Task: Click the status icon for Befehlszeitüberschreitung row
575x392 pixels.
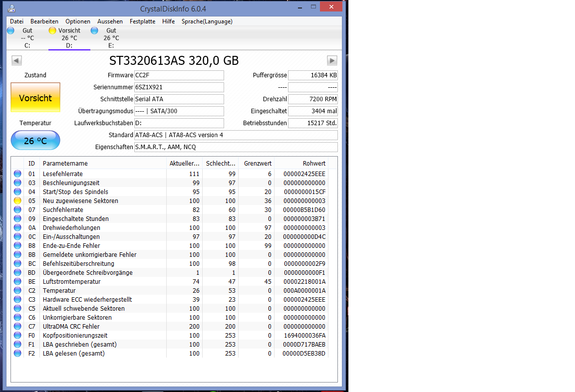Action: (x=17, y=263)
